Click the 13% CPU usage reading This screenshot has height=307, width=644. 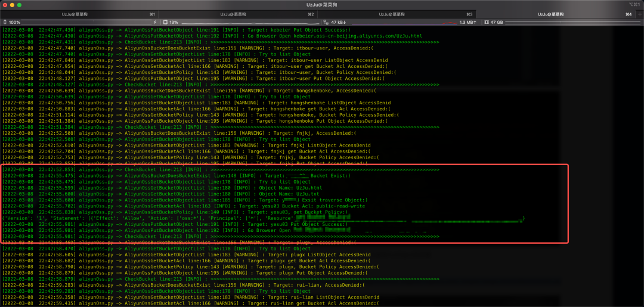click(x=174, y=22)
